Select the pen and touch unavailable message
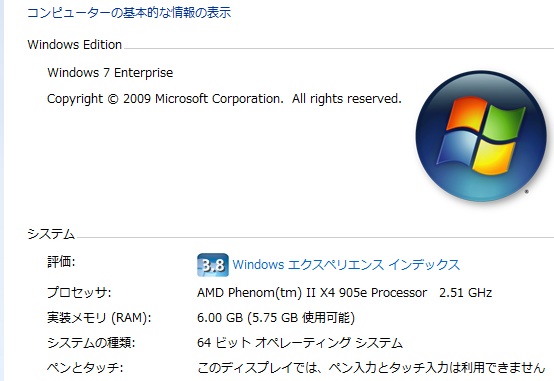The height and width of the screenshot is (381, 554). 371,368
